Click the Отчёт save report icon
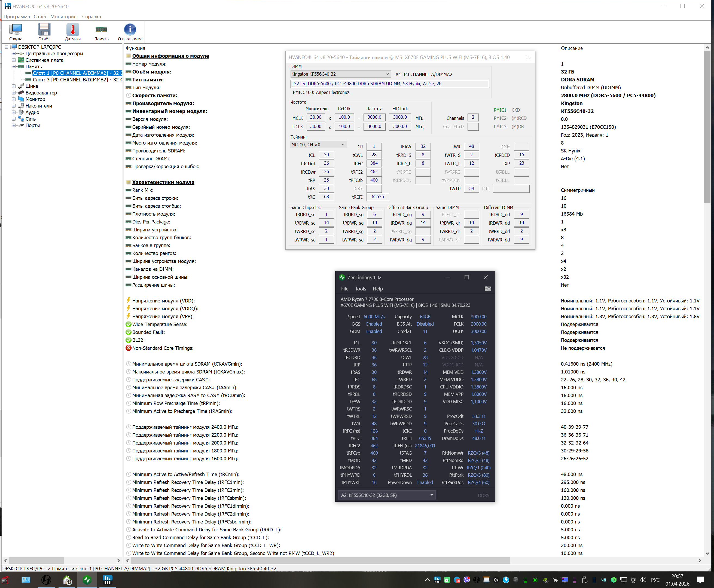This screenshot has height=588, width=714. (44, 32)
